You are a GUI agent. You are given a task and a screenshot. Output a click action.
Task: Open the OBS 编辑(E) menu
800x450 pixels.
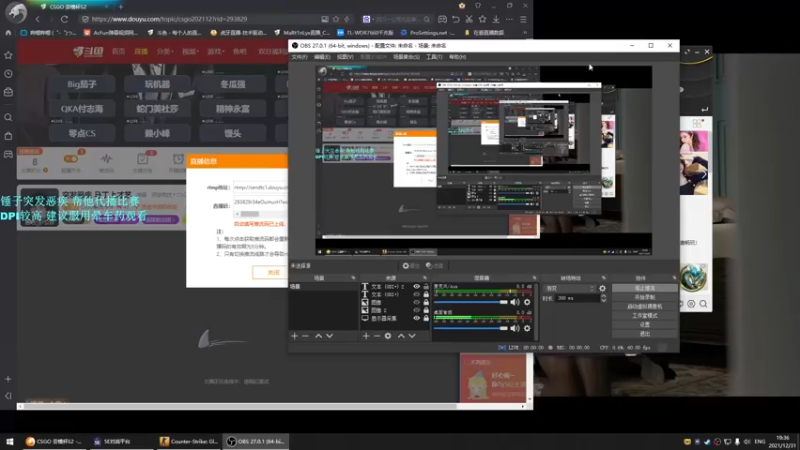click(x=322, y=57)
